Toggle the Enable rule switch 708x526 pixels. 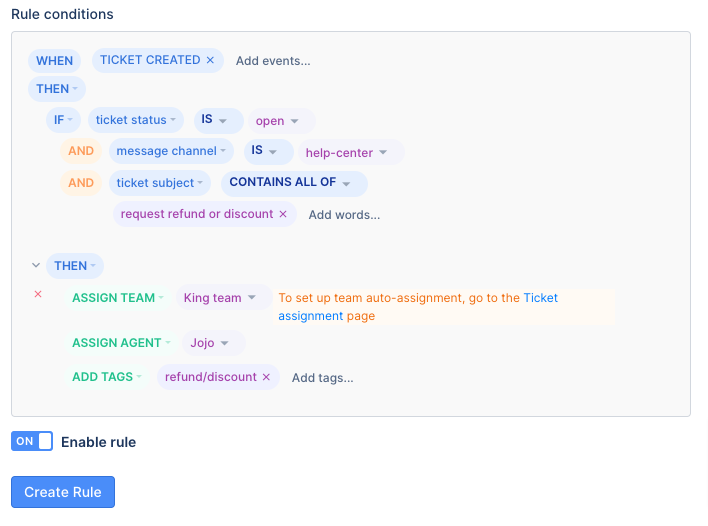tap(32, 441)
